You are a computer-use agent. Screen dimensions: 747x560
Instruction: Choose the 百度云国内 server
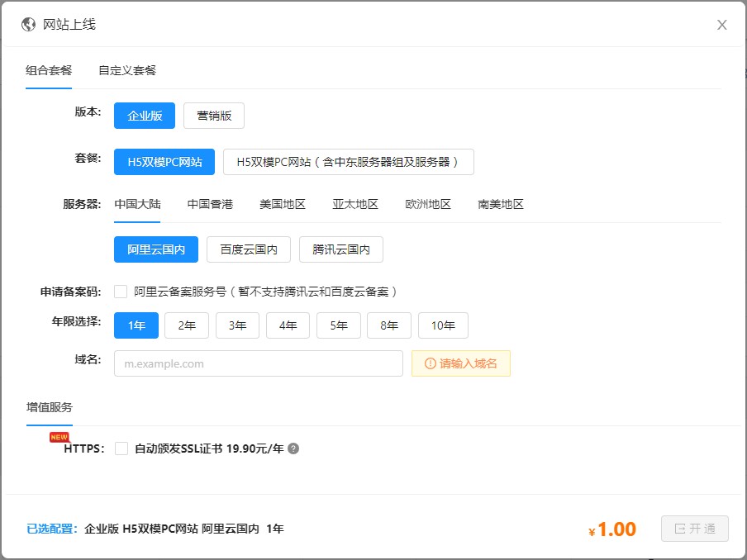tap(249, 249)
